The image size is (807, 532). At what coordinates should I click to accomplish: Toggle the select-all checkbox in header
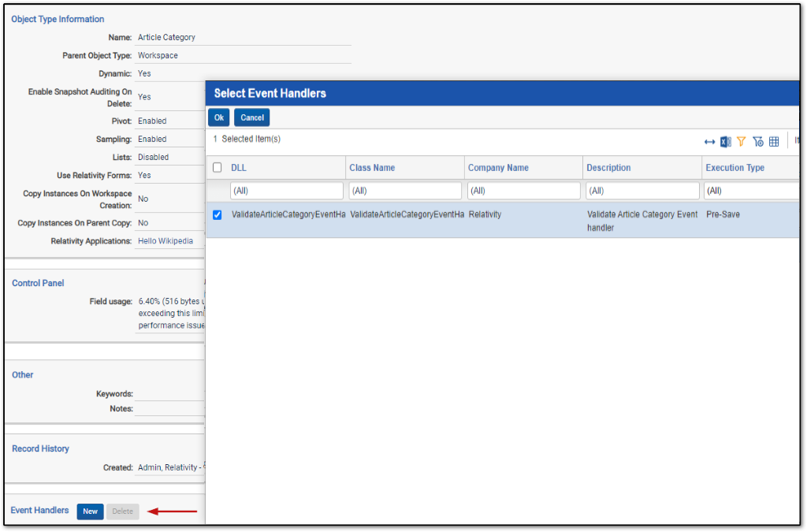(x=218, y=168)
